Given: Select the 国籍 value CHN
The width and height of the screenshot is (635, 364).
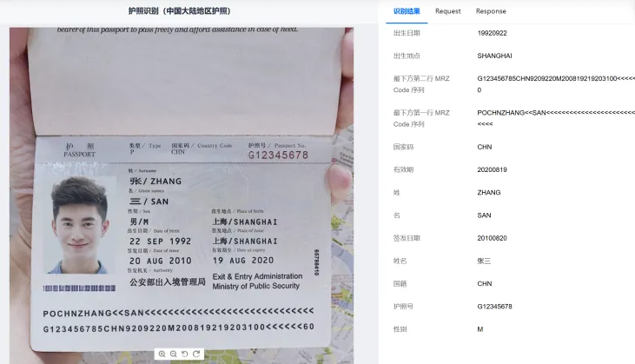Looking at the screenshot, I should (x=485, y=283).
